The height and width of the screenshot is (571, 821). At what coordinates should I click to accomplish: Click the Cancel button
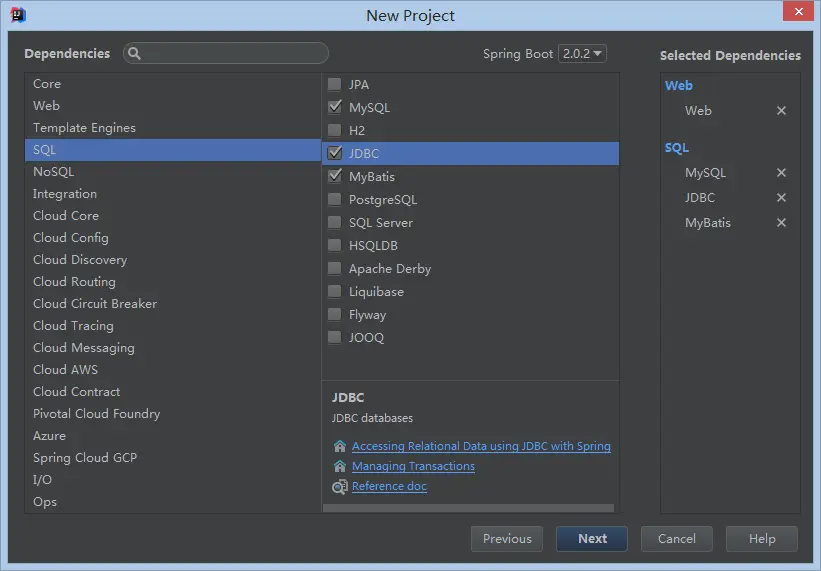click(x=676, y=539)
